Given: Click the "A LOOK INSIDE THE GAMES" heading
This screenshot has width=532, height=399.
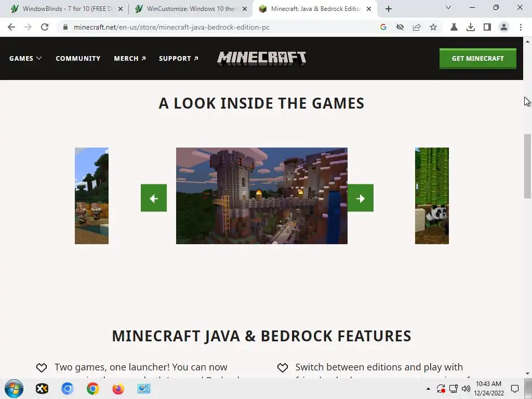Looking at the screenshot, I should (x=261, y=103).
